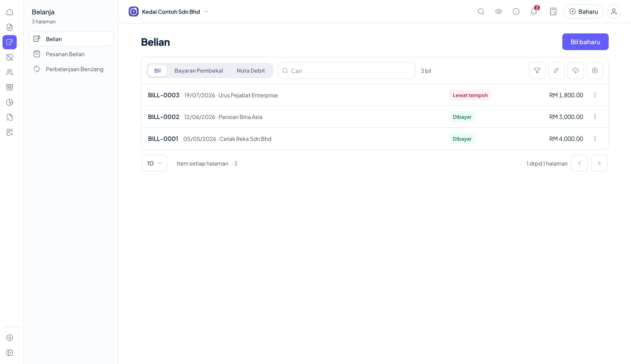The image size is (631, 364).
Task: Click the Bil baharu button
Action: [585, 42]
